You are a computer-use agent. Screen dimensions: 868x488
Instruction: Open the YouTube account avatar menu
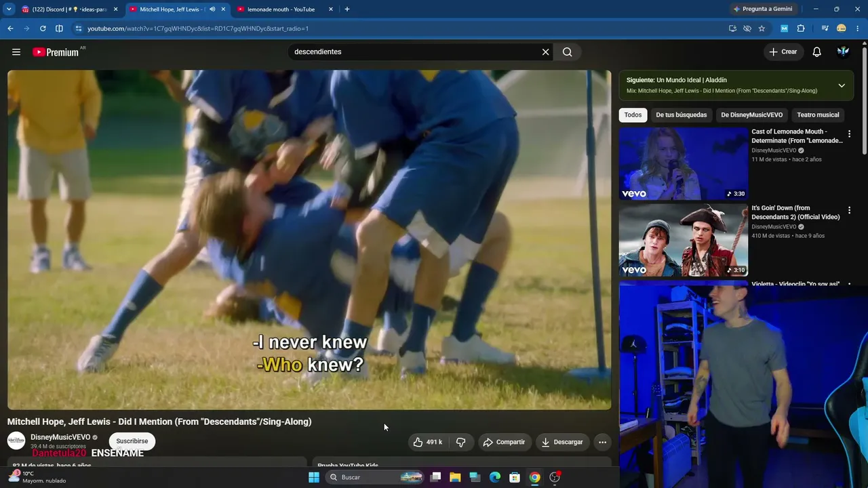(x=843, y=52)
